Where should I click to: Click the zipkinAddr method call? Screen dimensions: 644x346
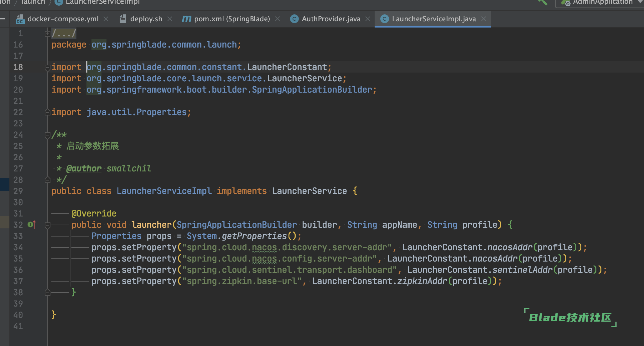tap(422, 281)
